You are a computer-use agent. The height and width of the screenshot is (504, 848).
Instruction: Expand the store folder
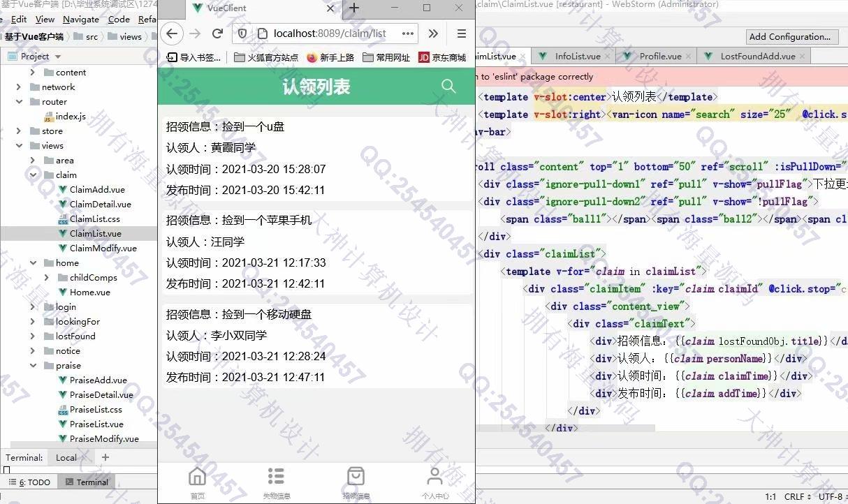tap(18, 131)
